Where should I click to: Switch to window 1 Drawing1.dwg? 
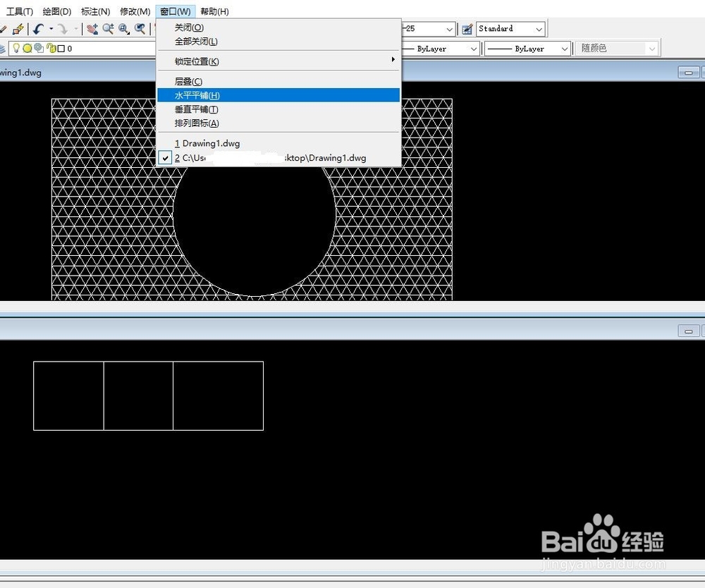pos(278,143)
